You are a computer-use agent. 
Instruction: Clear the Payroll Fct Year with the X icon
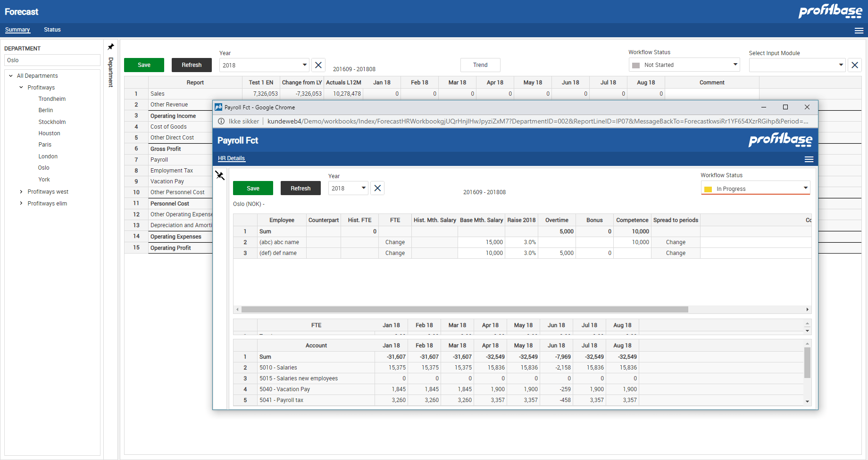tap(377, 188)
